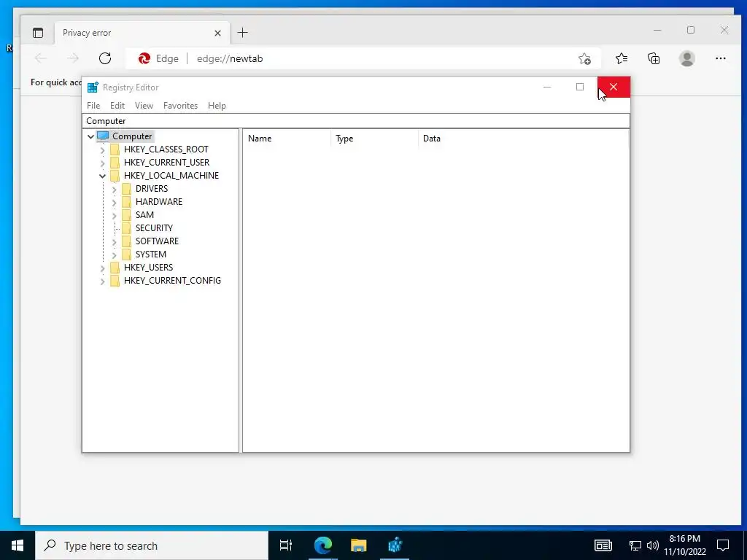Viewport: 747px width, 560px height.
Task: Select the SYSTEM key label
Action: tap(150, 254)
